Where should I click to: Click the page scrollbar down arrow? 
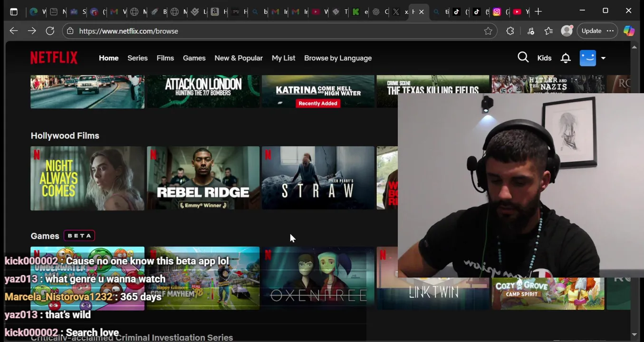634,335
